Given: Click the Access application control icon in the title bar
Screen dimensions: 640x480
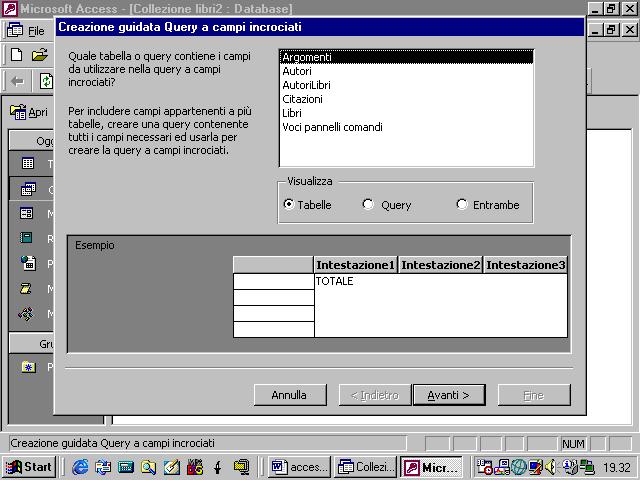Looking at the screenshot, I should tap(10, 9).
